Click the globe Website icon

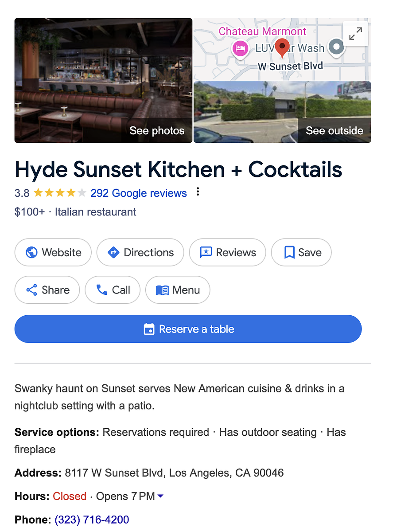point(31,253)
